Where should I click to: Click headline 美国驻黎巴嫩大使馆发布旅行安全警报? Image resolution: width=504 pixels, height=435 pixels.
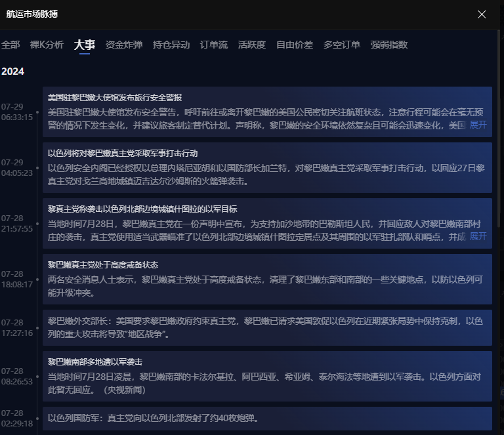(x=115, y=97)
